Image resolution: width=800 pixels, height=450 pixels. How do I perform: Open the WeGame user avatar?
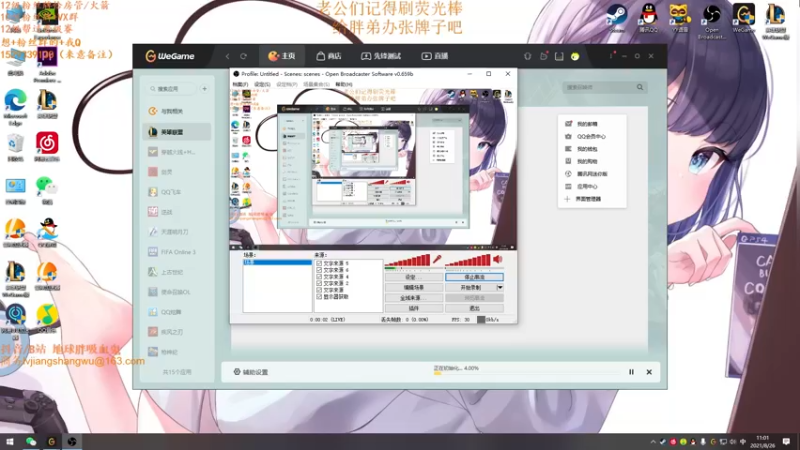575,56
